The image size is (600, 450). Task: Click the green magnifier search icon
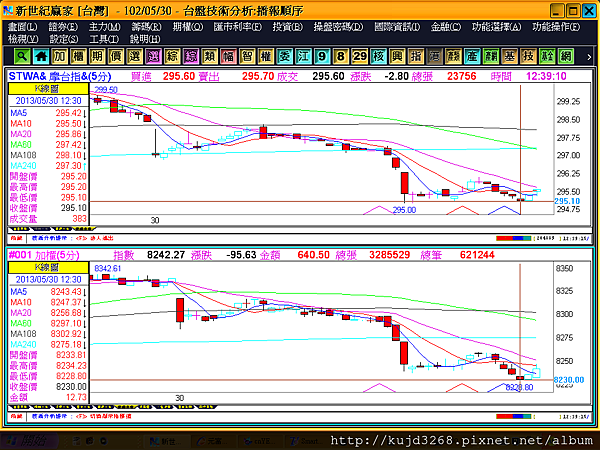coord(22,57)
